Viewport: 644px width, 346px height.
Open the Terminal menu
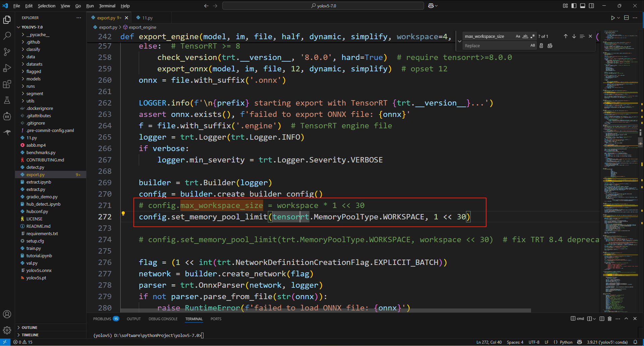tap(107, 6)
